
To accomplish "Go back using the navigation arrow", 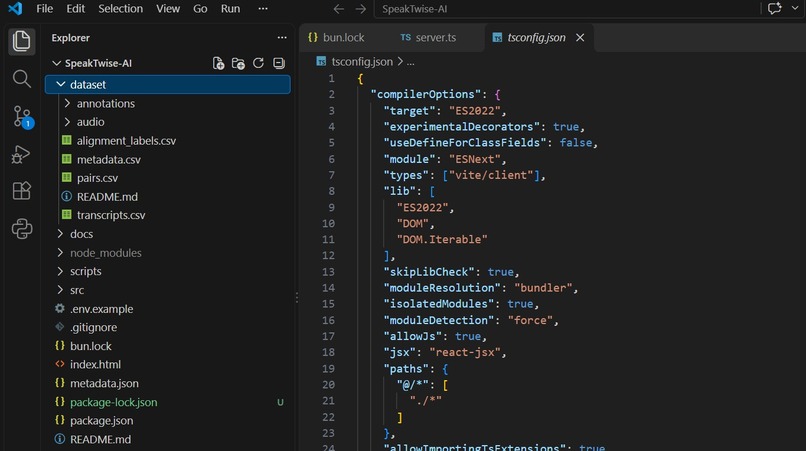I will (338, 9).
